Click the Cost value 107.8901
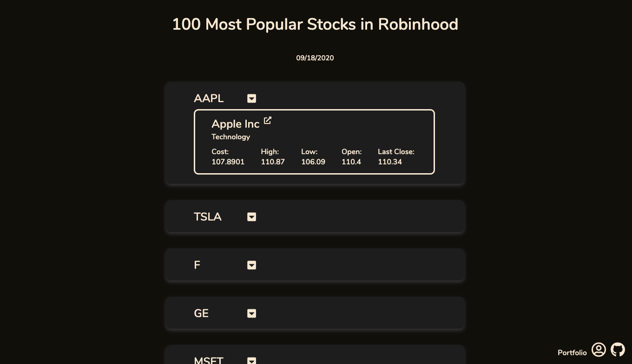632x364 pixels. coord(228,162)
